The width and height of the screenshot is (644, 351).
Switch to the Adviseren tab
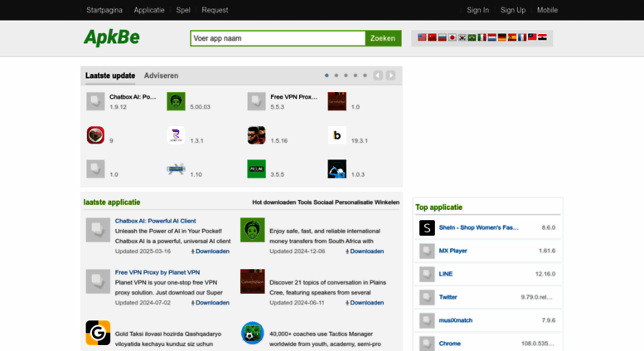tap(161, 76)
